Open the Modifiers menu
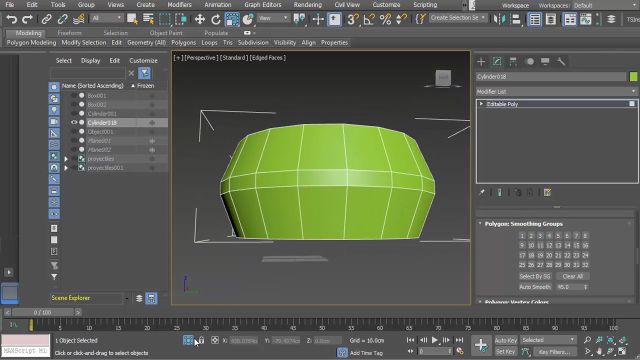Screen dimensions: 640x360 tap(179, 5)
